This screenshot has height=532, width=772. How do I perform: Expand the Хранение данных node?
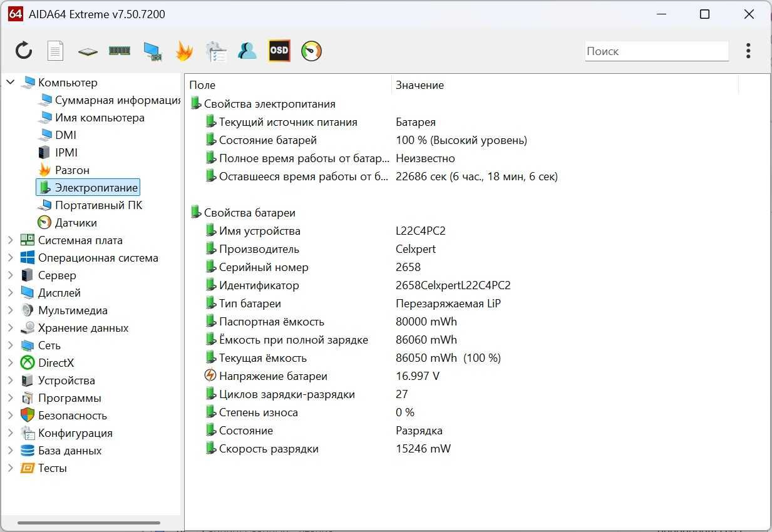pos(10,327)
